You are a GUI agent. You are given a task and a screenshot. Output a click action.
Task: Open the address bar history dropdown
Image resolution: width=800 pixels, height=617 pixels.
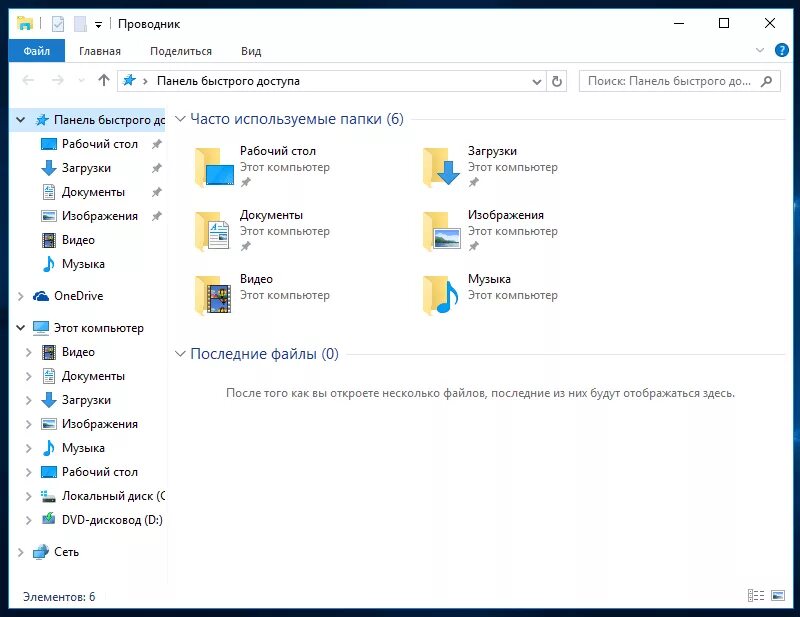[537, 81]
